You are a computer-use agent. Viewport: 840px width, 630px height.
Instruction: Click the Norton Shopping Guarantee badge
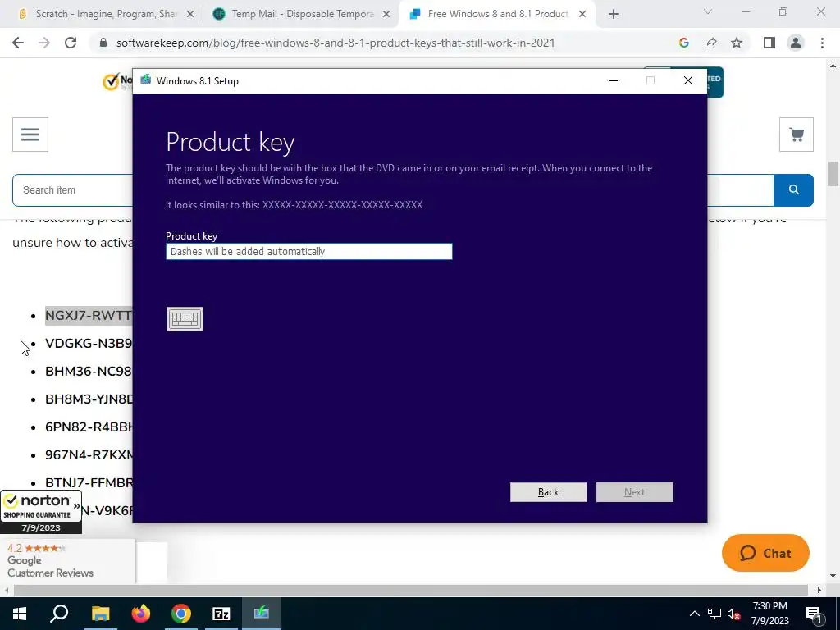pyautogui.click(x=41, y=512)
